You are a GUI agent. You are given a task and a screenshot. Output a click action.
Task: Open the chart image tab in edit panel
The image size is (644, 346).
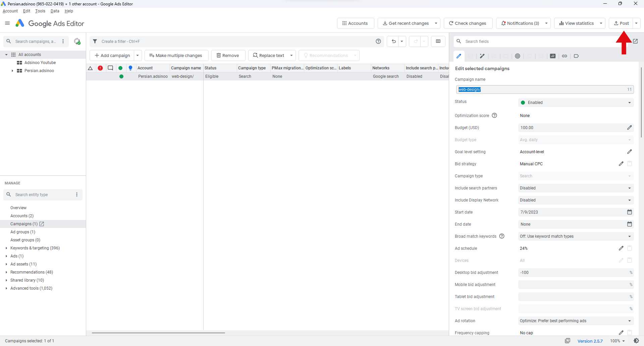click(553, 56)
